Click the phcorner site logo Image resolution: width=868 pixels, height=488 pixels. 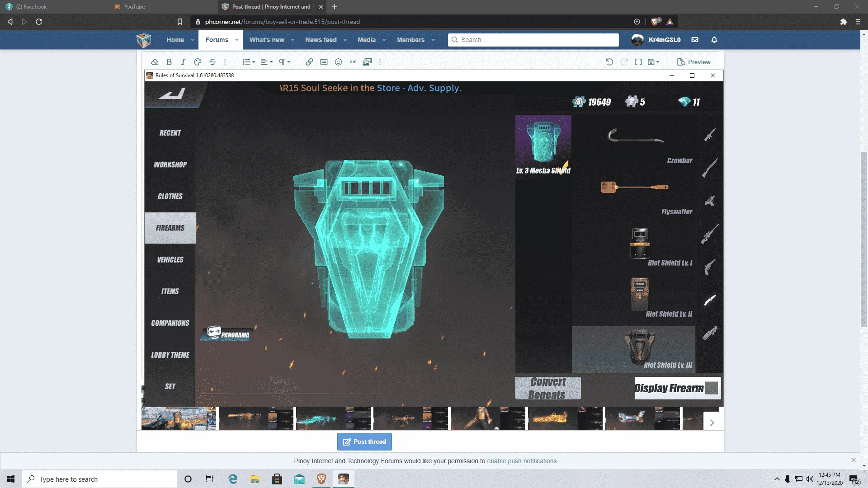tap(144, 40)
